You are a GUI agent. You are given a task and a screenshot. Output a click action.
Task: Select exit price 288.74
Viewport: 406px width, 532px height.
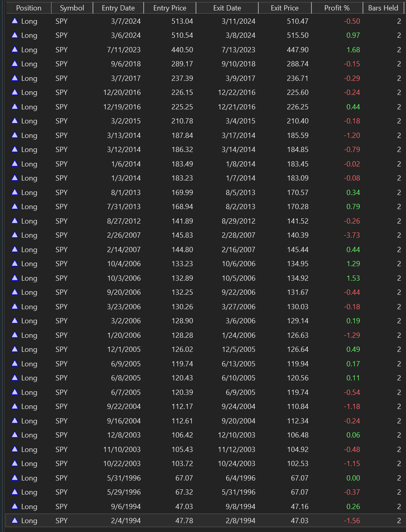tap(298, 64)
